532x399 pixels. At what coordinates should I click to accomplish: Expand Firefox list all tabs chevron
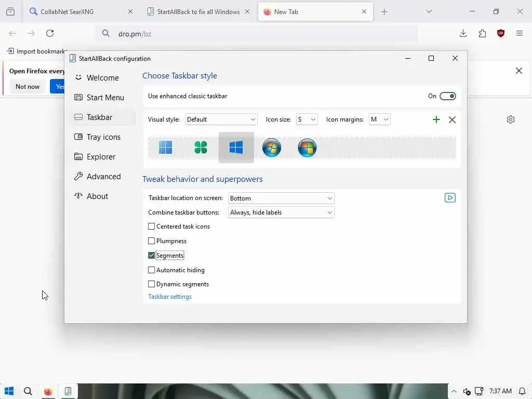429,12
